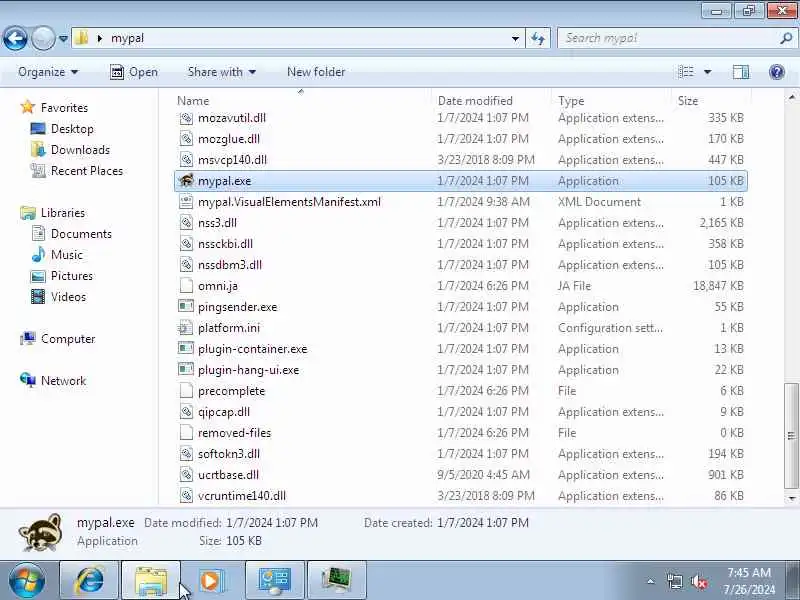Select vcruntime140.dll file icon
Viewport: 800px width, 600px height.
click(x=186, y=495)
